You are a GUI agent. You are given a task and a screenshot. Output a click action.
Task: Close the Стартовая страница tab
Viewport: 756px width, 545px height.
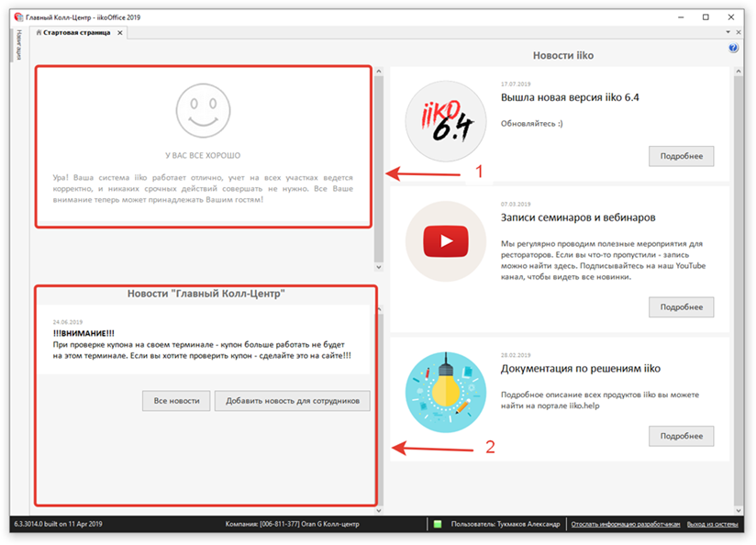pos(118,33)
